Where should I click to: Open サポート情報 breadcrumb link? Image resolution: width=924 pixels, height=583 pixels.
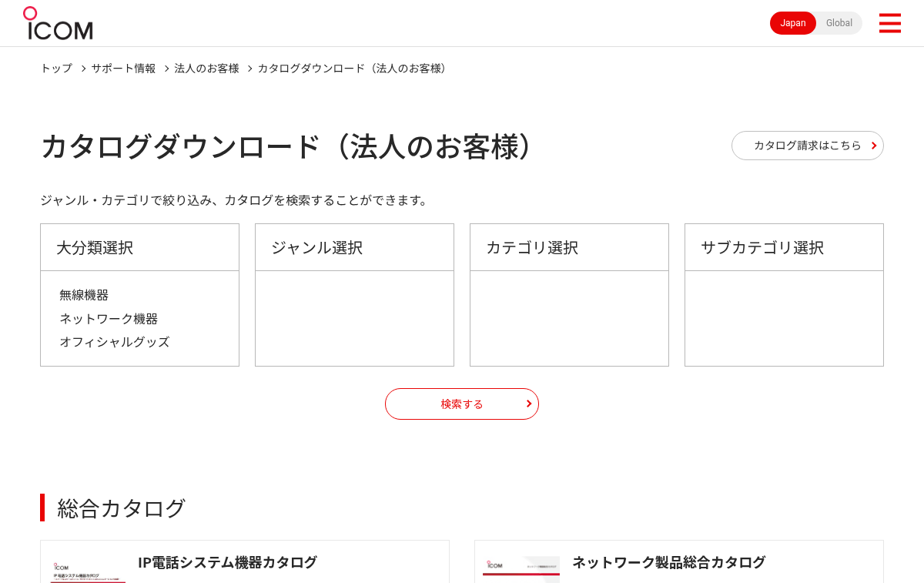coord(123,69)
